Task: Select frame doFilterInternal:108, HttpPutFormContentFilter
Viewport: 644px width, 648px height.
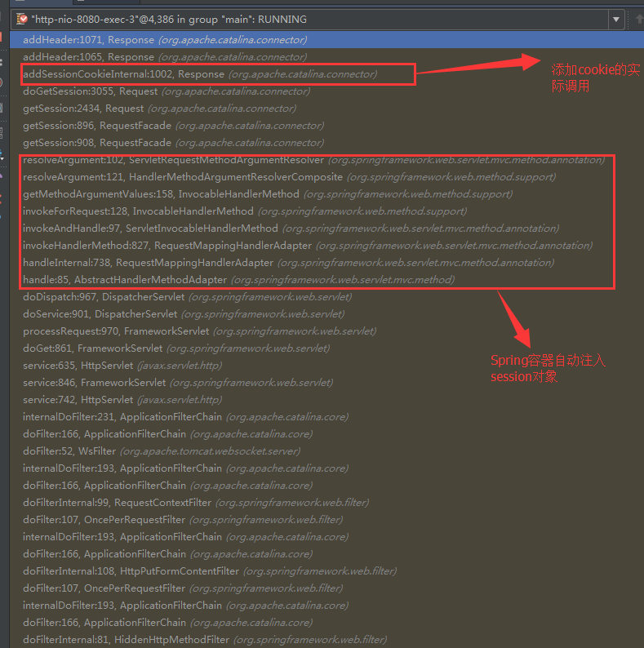Action: click(x=326, y=571)
